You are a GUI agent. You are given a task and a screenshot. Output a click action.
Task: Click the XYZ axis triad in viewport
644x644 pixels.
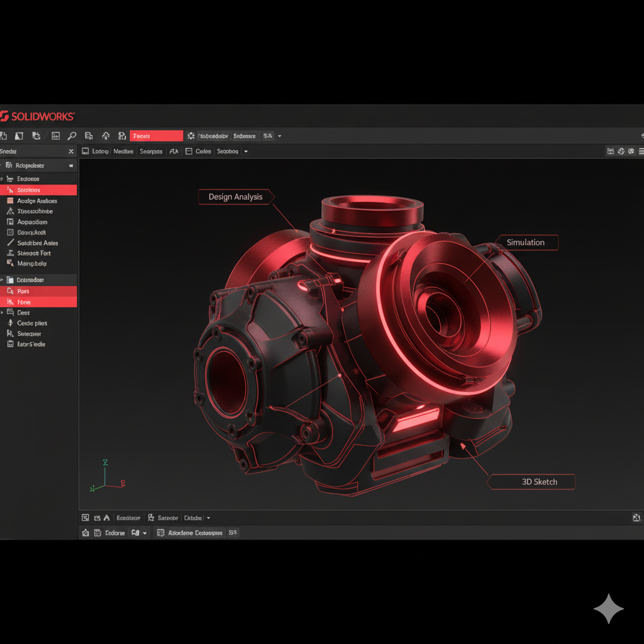106,477
